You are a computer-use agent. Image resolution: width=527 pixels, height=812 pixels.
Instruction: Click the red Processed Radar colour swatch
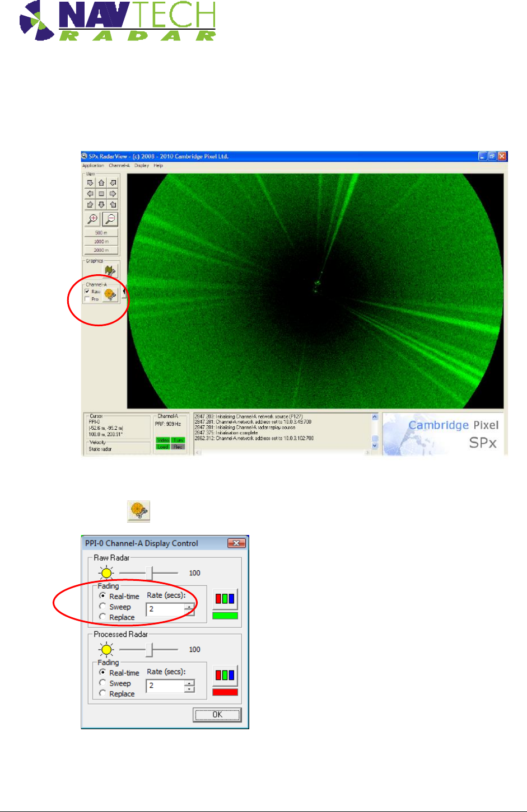tap(225, 692)
